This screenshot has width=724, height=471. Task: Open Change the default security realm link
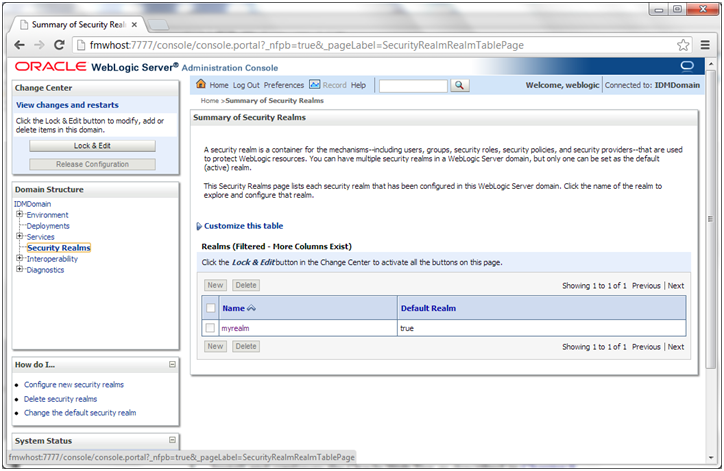click(x=80, y=413)
